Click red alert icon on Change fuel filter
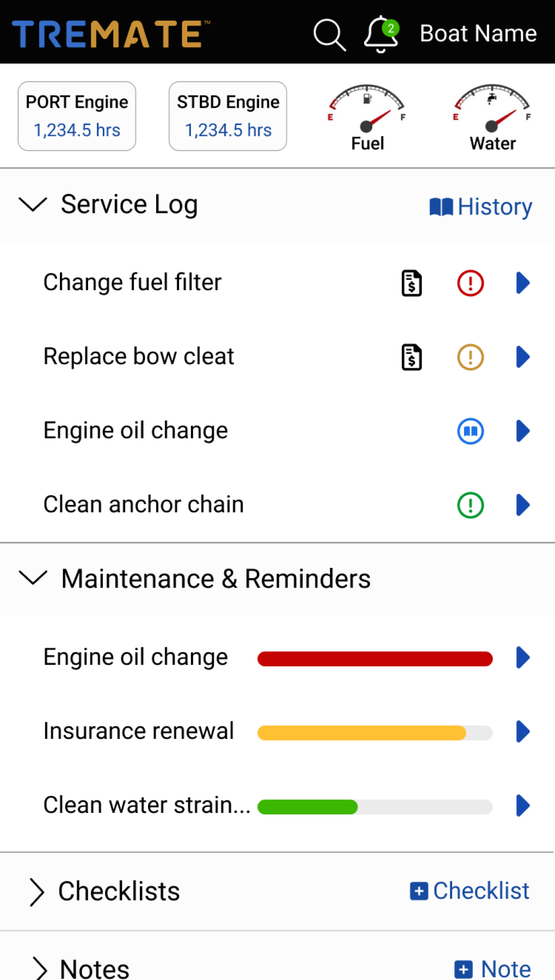Image resolution: width=555 pixels, height=980 pixels. coord(471,283)
